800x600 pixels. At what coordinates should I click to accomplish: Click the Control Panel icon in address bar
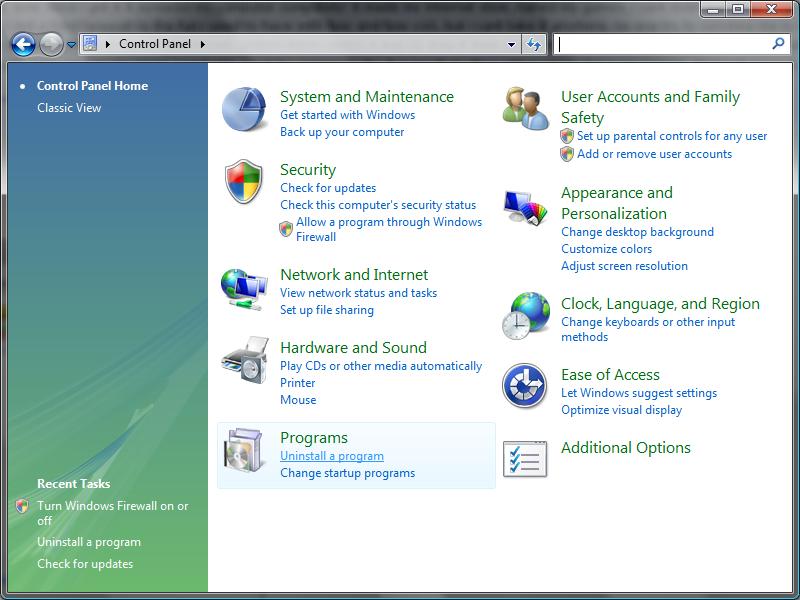90,44
